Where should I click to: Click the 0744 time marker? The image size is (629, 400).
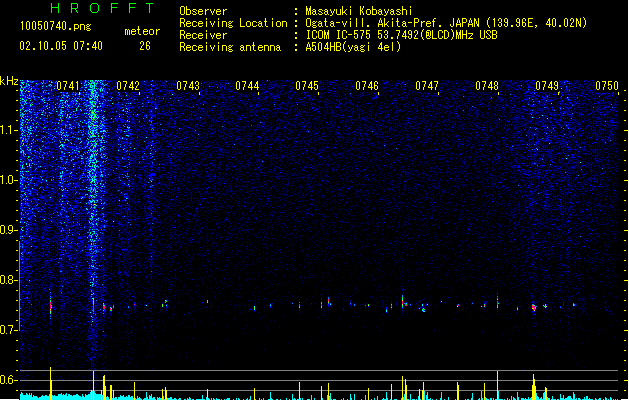pyautogui.click(x=247, y=85)
